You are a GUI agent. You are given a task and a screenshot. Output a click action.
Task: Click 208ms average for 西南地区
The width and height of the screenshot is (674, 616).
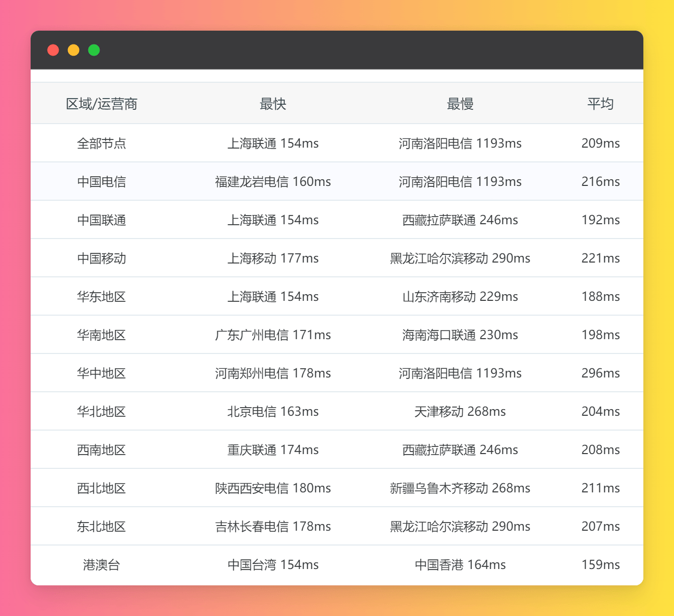[x=600, y=450]
